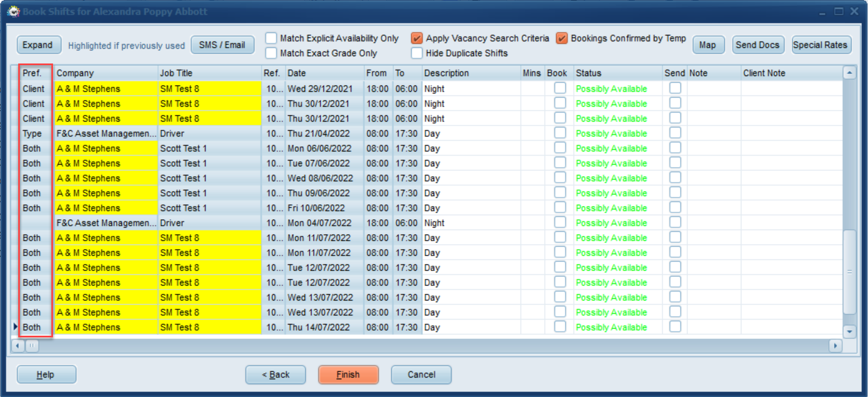The width and height of the screenshot is (868, 397).
Task: Open the SMS / Email button
Action: [x=222, y=45]
